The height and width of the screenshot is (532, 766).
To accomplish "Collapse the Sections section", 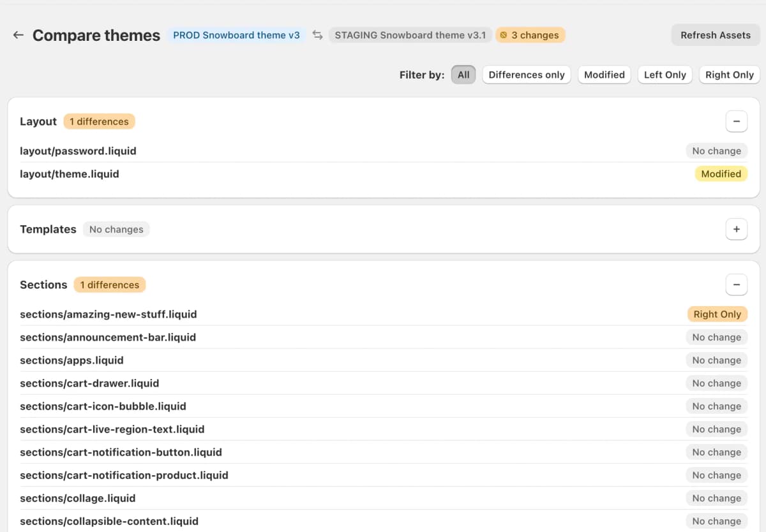I will tap(737, 284).
